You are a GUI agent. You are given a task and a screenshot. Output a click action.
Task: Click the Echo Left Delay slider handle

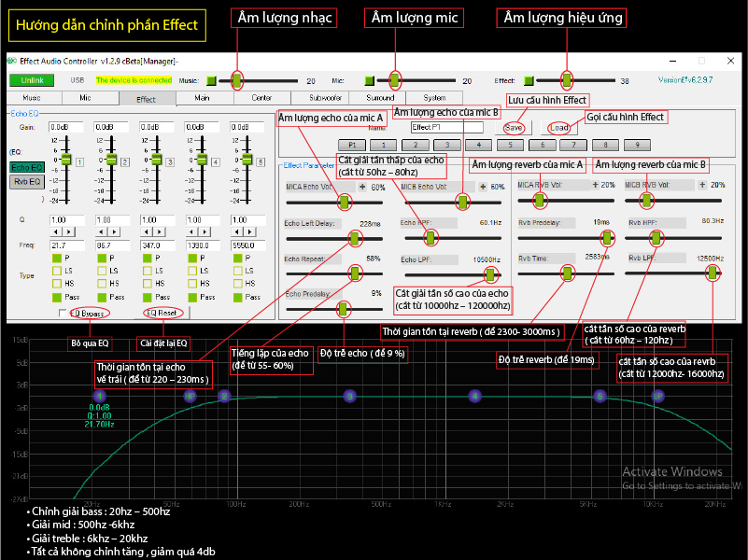click(354, 238)
